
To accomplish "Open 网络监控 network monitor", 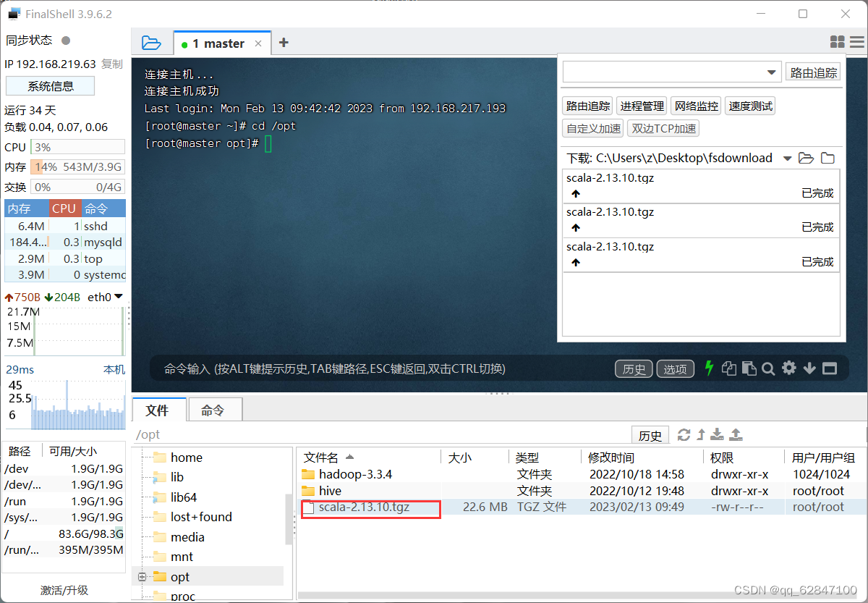I will tap(697, 106).
